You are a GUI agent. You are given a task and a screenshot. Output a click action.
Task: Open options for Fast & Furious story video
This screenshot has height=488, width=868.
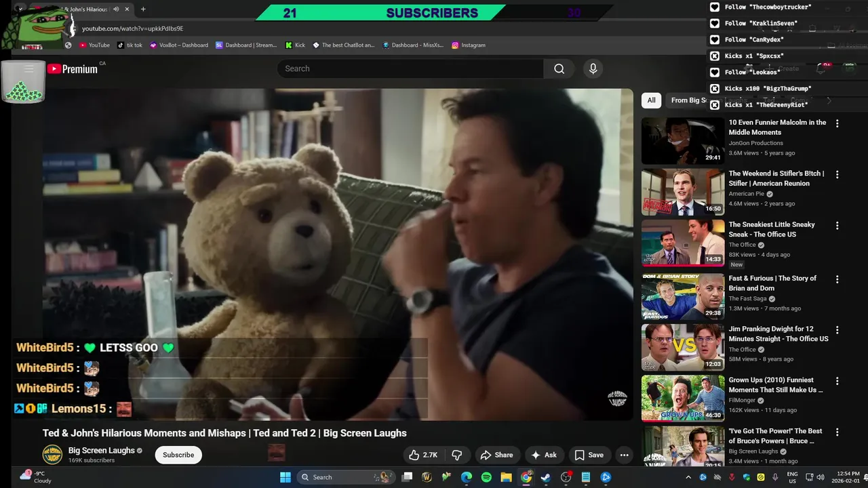837,279
